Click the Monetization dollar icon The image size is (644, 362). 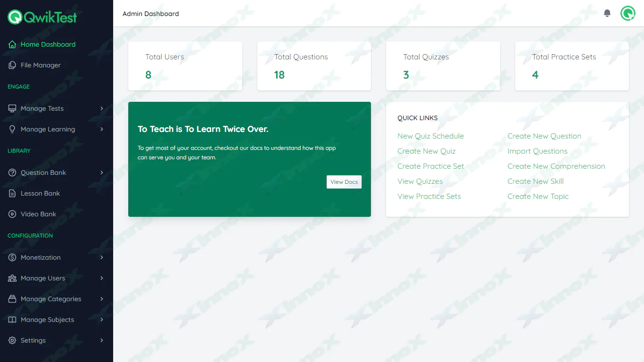(x=12, y=257)
